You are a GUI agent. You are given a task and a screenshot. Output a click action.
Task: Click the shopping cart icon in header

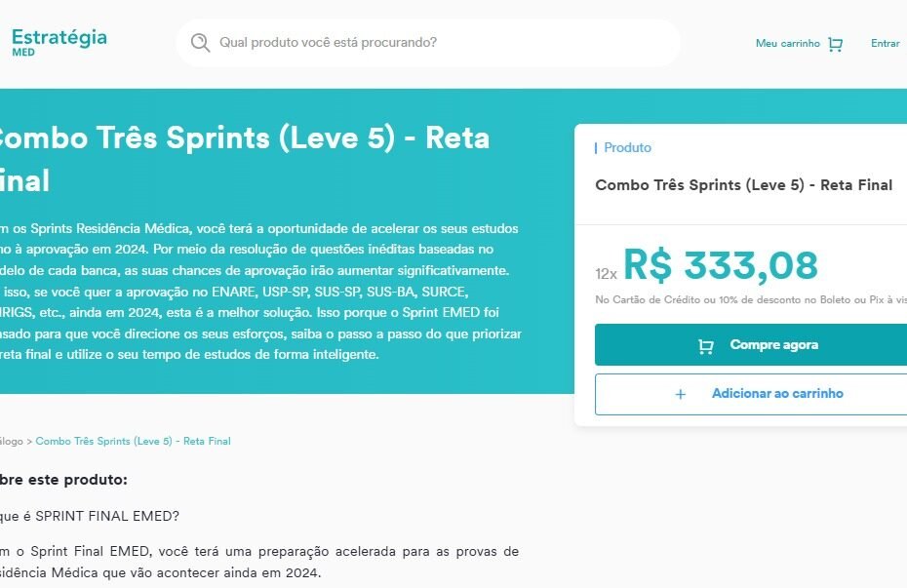[835, 44]
